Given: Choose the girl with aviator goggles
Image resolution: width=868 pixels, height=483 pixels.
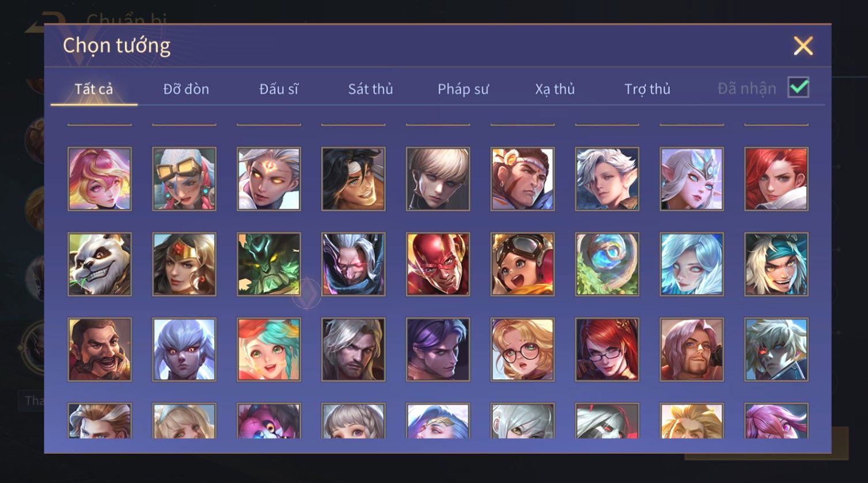Looking at the screenshot, I should point(522,264).
